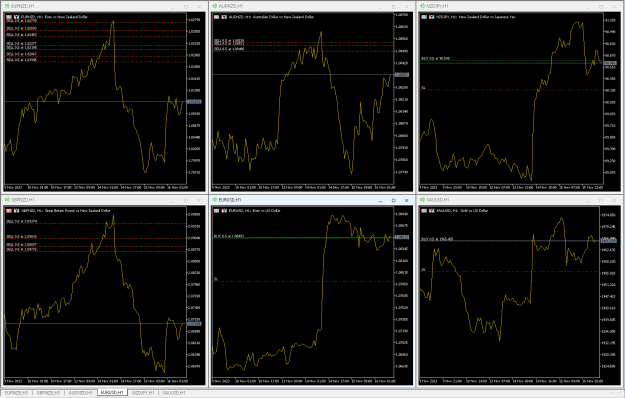Screen dimensions: 625x398
Task: Click current price tag on GBPNZD price scale
Action: (194, 323)
